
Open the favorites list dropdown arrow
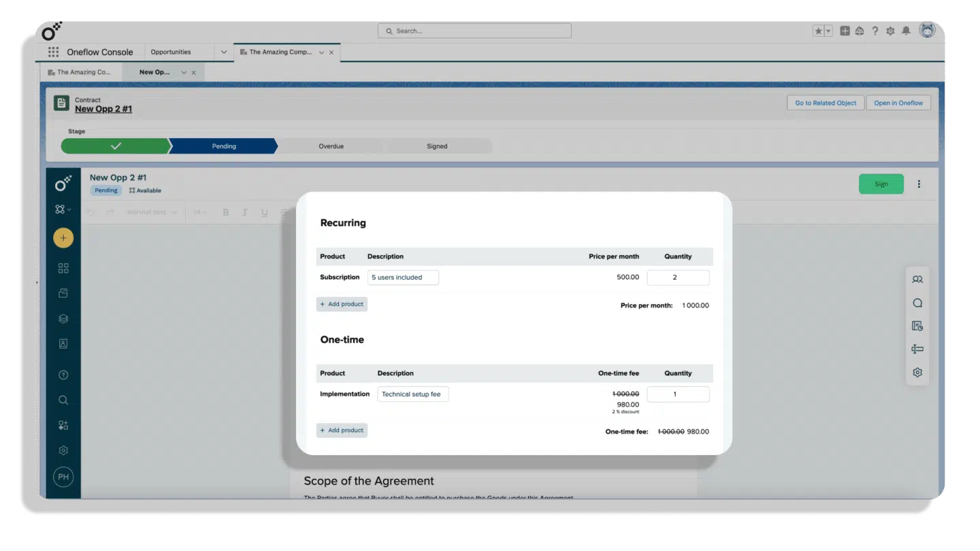click(x=828, y=31)
